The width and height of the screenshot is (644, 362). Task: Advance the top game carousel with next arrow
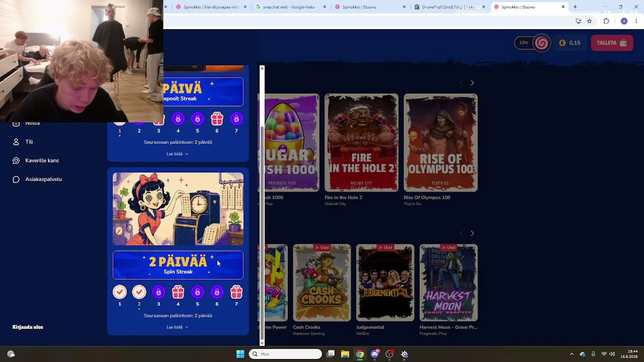[x=472, y=83]
